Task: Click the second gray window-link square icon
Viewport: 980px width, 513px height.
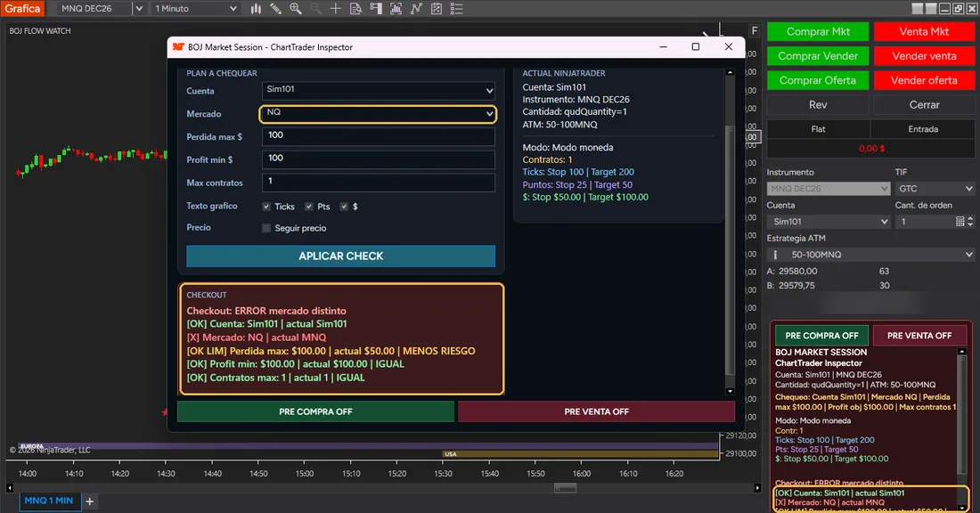Action: point(931,8)
